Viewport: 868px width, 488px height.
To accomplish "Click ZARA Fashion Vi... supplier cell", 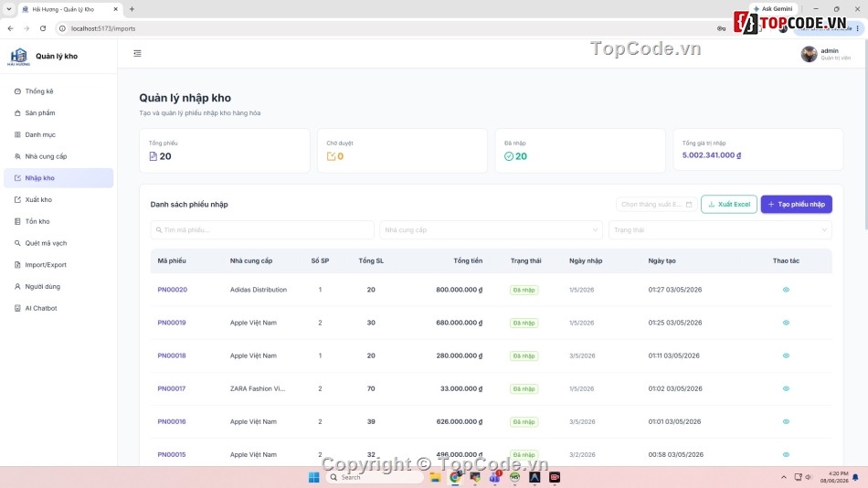I will [258, 389].
